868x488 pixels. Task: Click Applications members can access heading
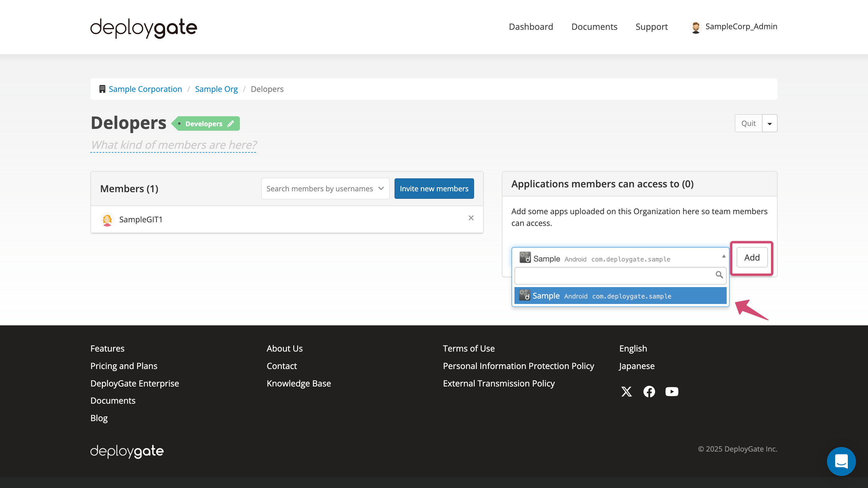point(602,184)
